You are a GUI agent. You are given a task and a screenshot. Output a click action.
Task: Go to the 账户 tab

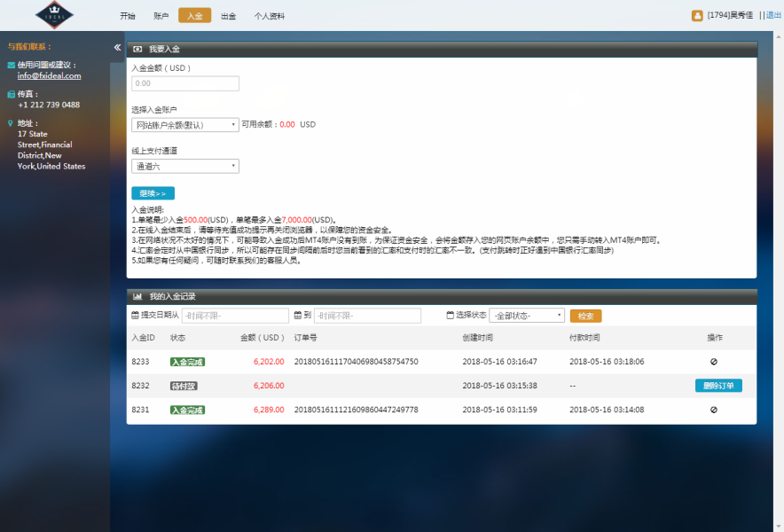(x=161, y=16)
